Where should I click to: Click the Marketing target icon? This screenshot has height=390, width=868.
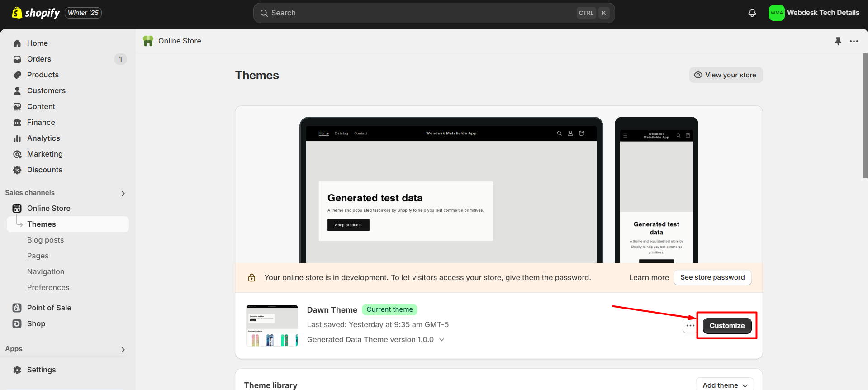(17, 154)
